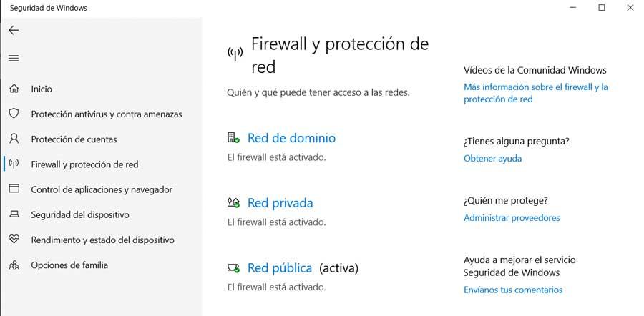The image size is (644, 316).
Task: Click the Envíanos tus comentarios link
Action: pos(513,290)
